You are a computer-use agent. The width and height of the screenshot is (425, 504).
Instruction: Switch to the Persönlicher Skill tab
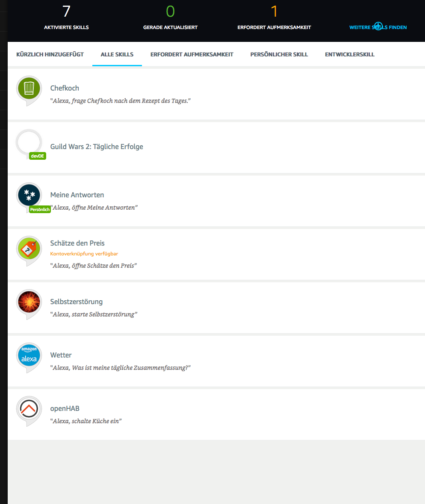[x=279, y=54]
